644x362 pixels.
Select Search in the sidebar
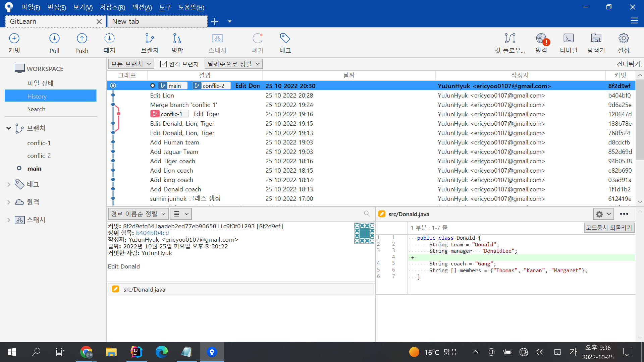36,109
